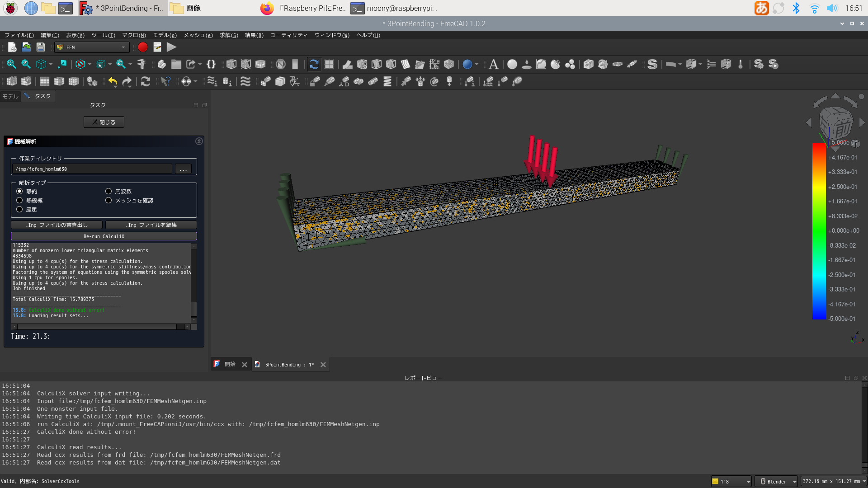Choose the メッシュを確認 radio option
This screenshot has height=488, width=868.
[x=108, y=200]
